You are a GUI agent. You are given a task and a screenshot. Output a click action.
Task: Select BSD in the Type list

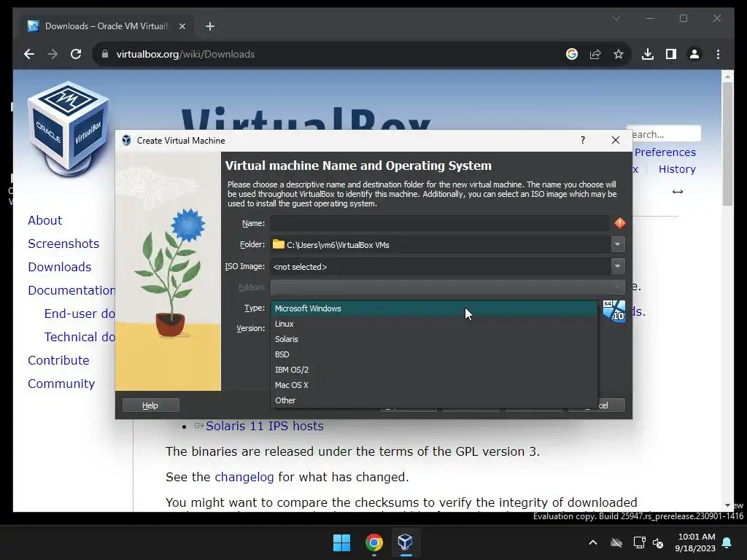click(x=434, y=354)
